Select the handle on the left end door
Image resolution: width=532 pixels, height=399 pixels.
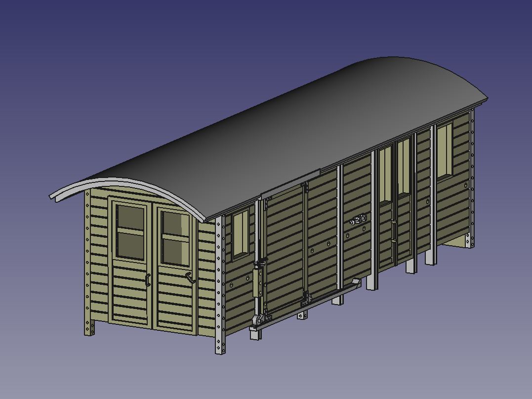click(148, 280)
